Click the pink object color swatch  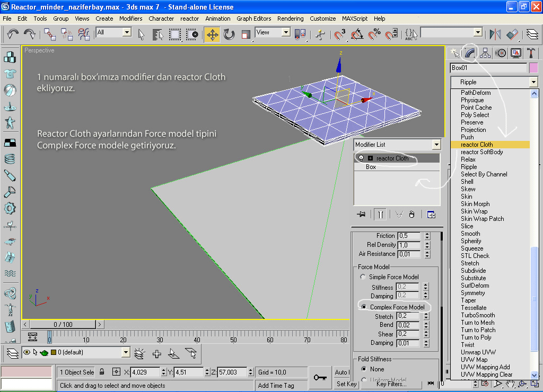coord(533,68)
